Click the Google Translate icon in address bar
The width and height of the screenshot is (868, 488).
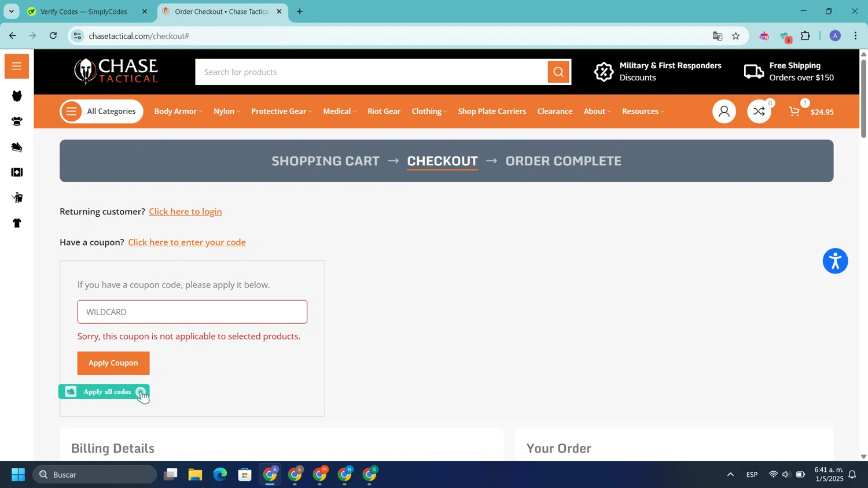point(718,36)
